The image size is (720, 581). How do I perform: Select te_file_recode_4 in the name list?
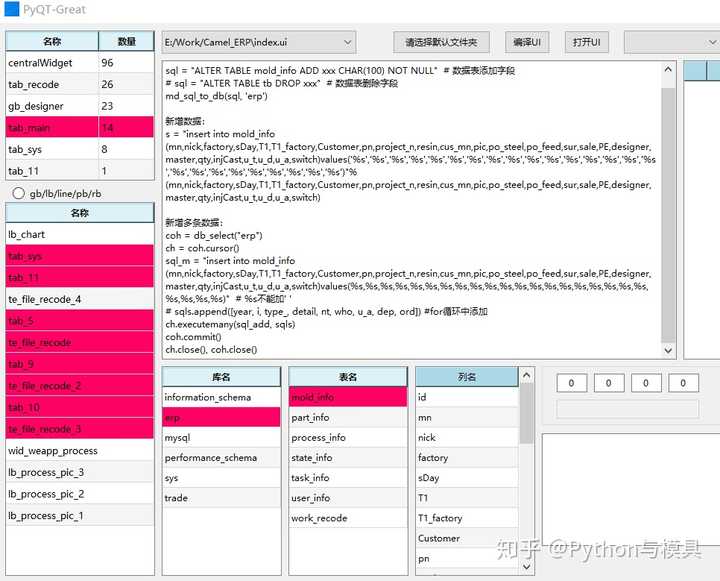[80, 299]
